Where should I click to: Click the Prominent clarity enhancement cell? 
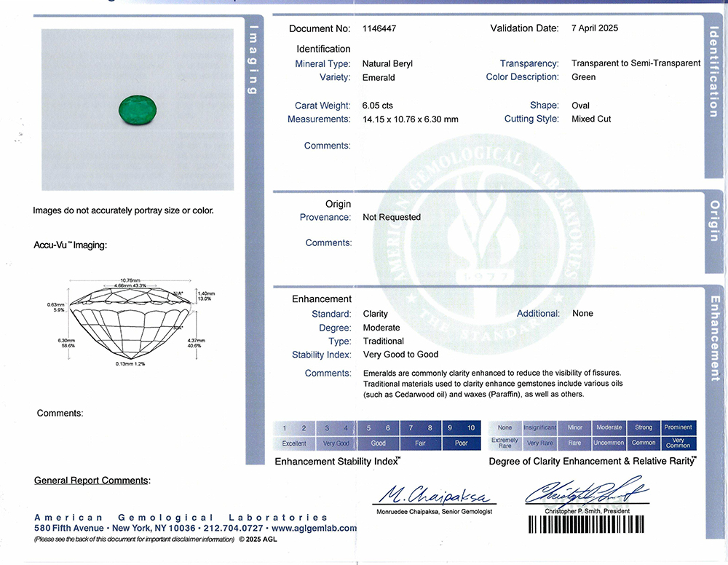tap(678, 427)
